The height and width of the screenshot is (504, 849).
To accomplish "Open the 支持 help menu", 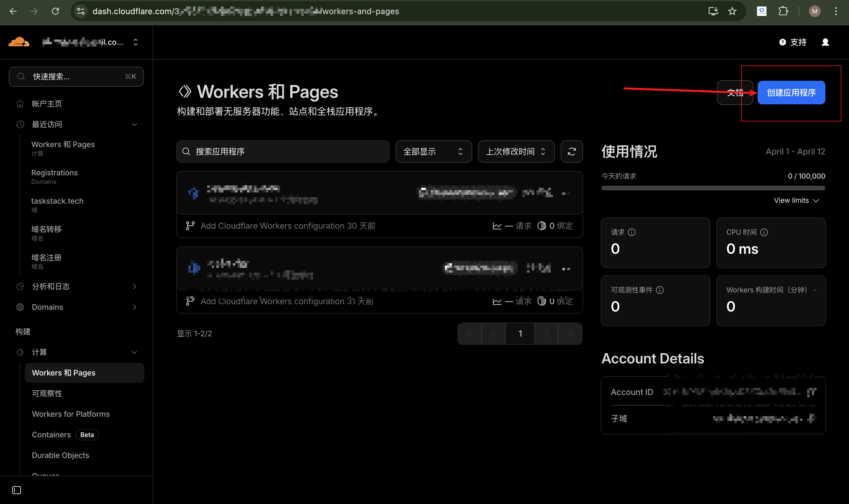I will [793, 42].
